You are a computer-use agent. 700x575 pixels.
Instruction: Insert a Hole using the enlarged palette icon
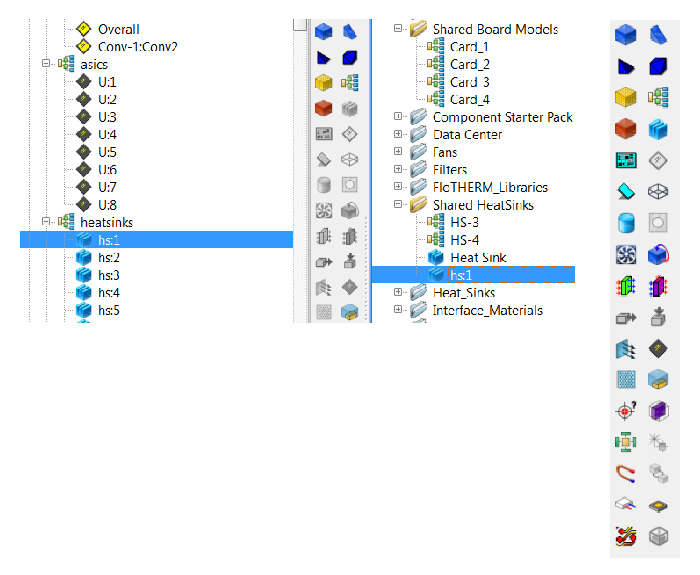[658, 223]
